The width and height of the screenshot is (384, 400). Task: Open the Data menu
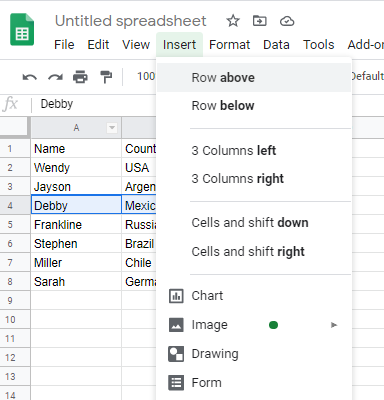coord(276,45)
